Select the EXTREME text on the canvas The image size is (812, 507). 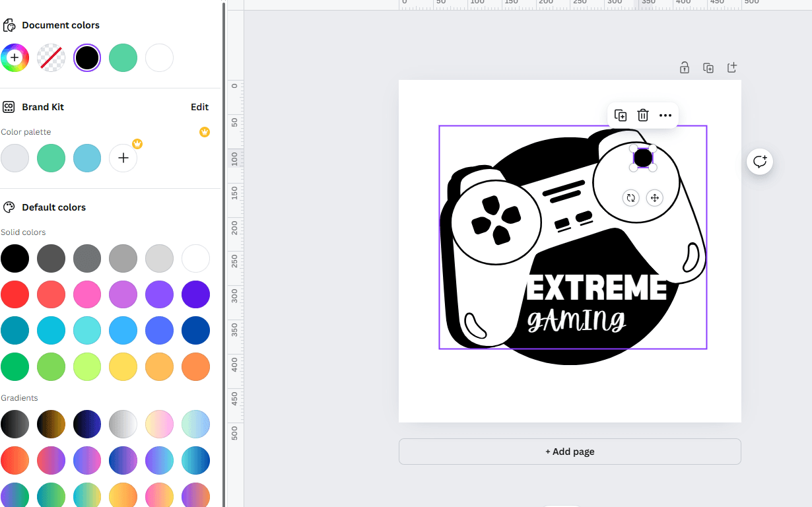(596, 288)
